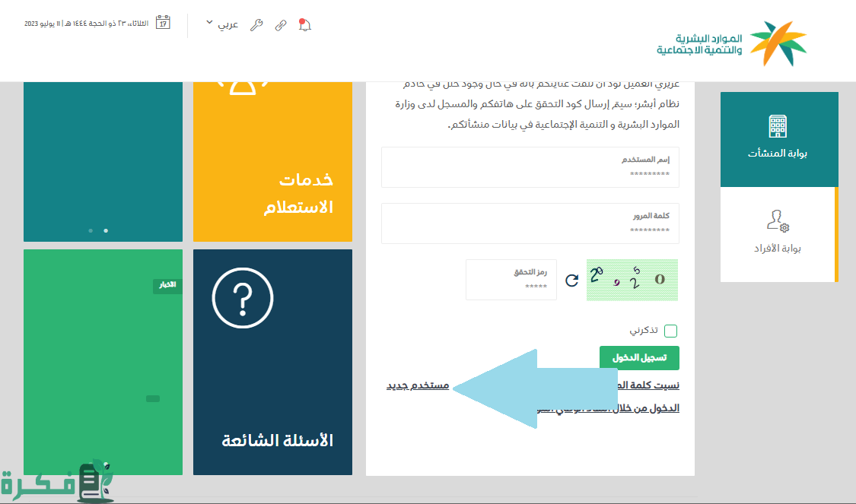Switch to بوابة المنشأت tab

click(x=778, y=140)
